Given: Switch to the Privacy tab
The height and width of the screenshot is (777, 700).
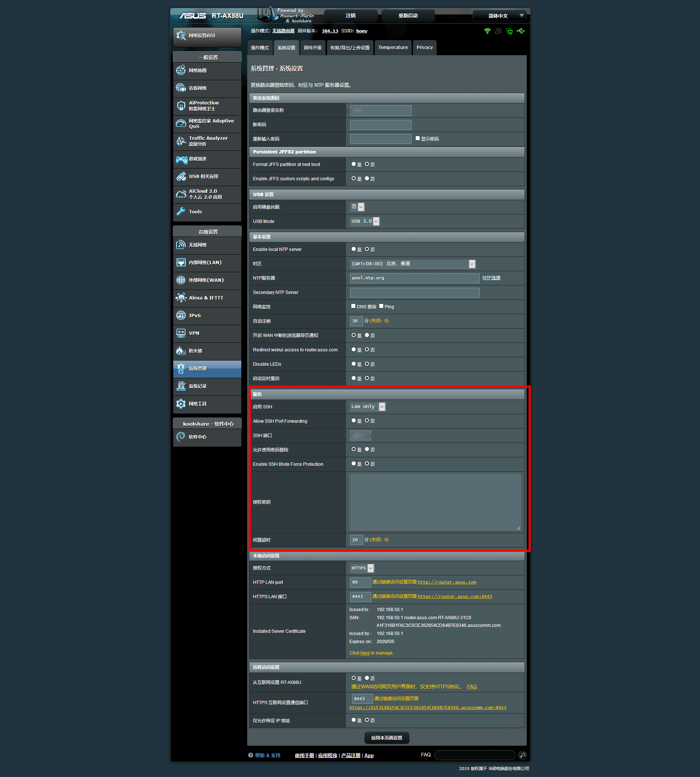Looking at the screenshot, I should [x=424, y=48].
